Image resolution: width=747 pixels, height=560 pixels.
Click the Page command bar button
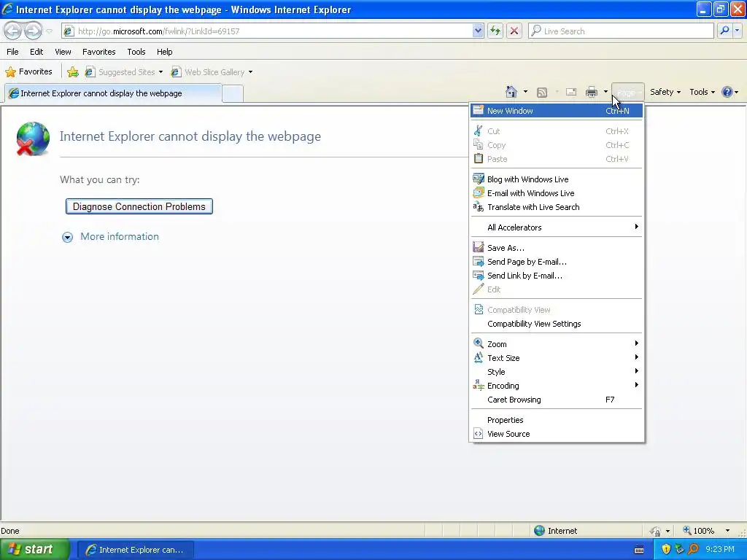point(628,92)
